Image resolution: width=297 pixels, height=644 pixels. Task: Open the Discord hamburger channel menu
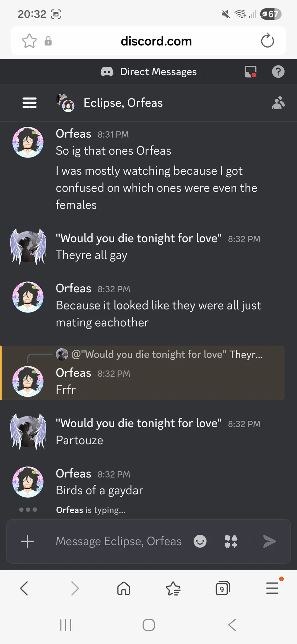[x=29, y=103]
